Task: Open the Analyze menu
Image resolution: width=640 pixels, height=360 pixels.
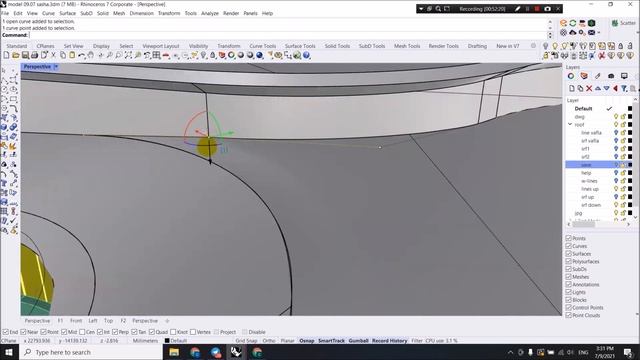Action: pyautogui.click(x=210, y=13)
